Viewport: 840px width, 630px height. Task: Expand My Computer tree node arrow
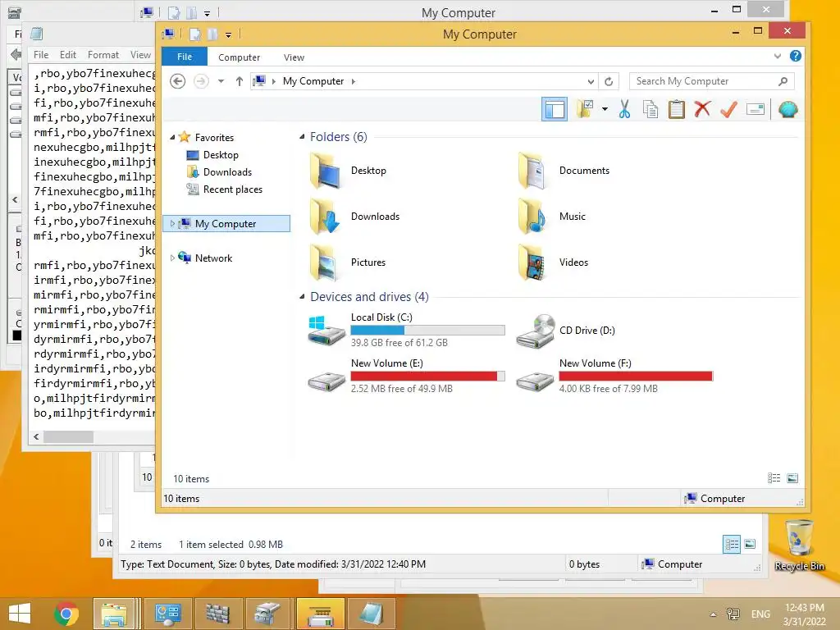click(x=172, y=223)
